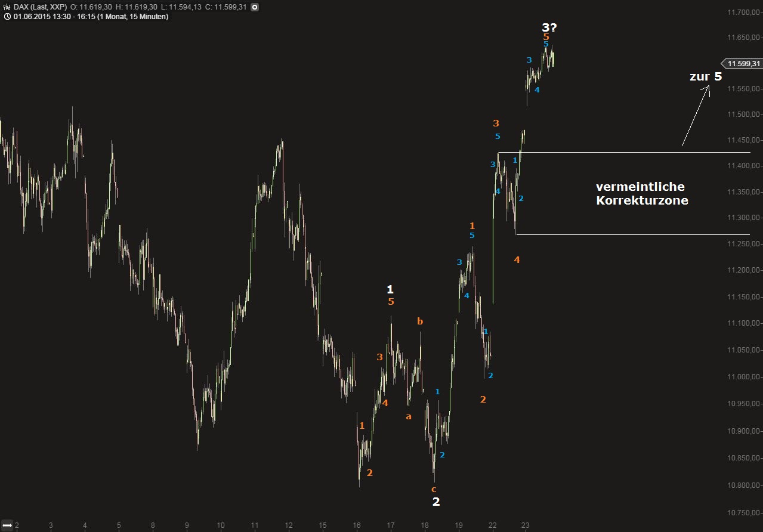Select the 'vermeintliche Korrekturzone' text annotation
This screenshot has height=532, width=763.
641,194
